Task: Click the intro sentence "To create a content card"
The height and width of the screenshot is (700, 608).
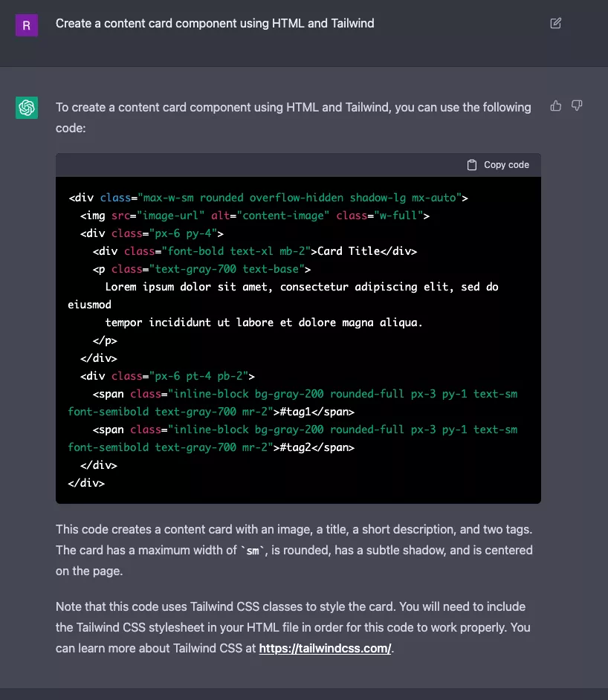Action: (x=294, y=117)
